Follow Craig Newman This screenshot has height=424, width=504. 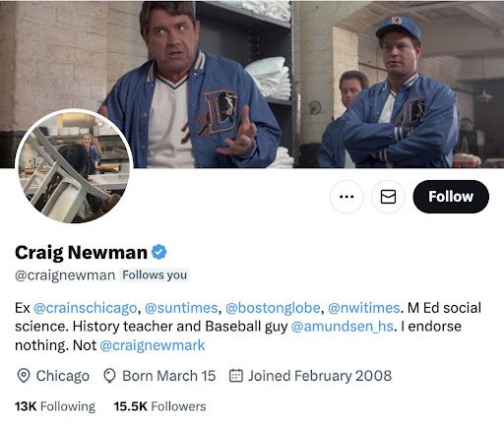pyautogui.click(x=451, y=197)
